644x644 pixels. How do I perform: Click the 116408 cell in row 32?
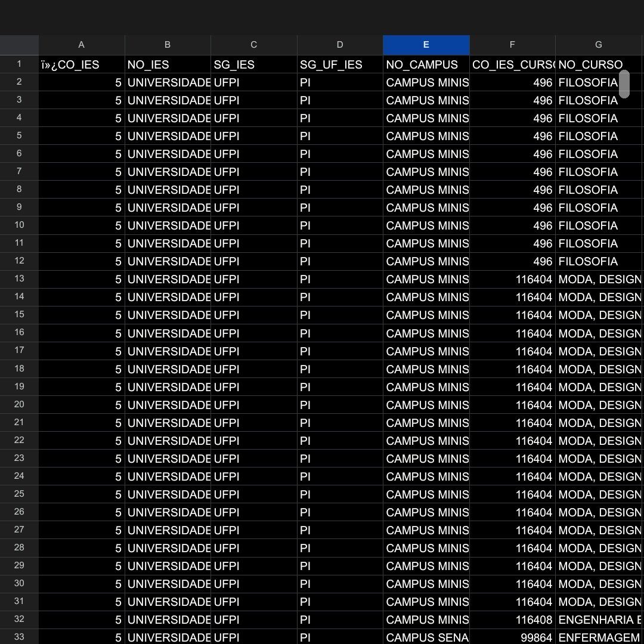(x=512, y=620)
